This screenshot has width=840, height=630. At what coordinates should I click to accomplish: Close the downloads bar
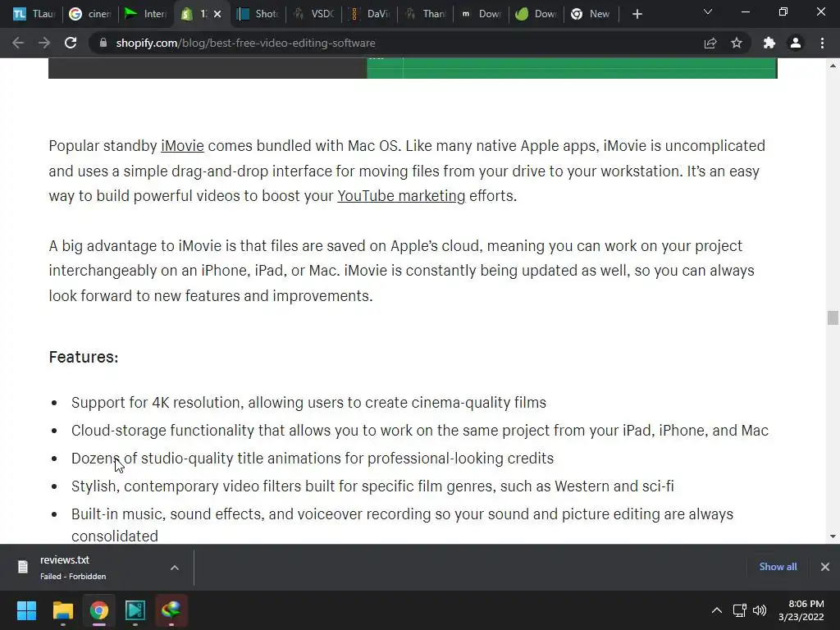click(825, 567)
